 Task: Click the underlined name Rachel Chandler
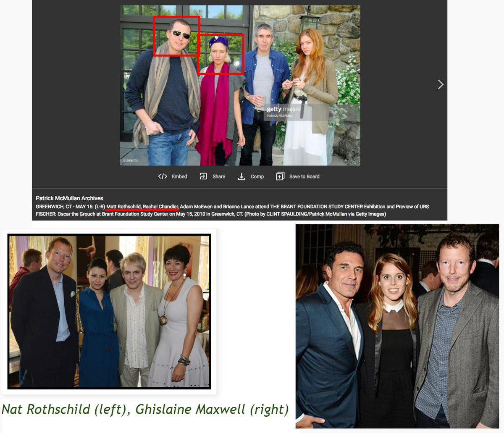(x=160, y=207)
